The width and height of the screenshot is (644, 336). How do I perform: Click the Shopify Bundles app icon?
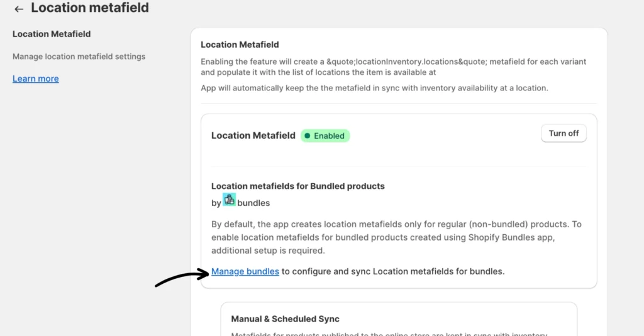click(230, 200)
